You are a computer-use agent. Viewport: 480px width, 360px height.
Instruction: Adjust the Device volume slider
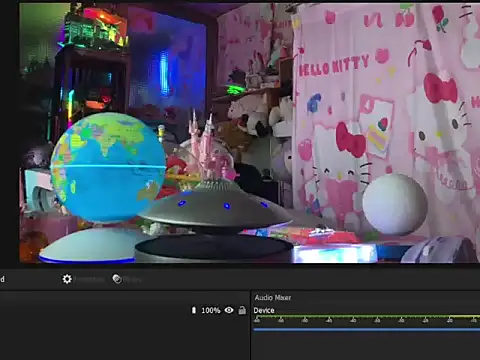[366, 329]
